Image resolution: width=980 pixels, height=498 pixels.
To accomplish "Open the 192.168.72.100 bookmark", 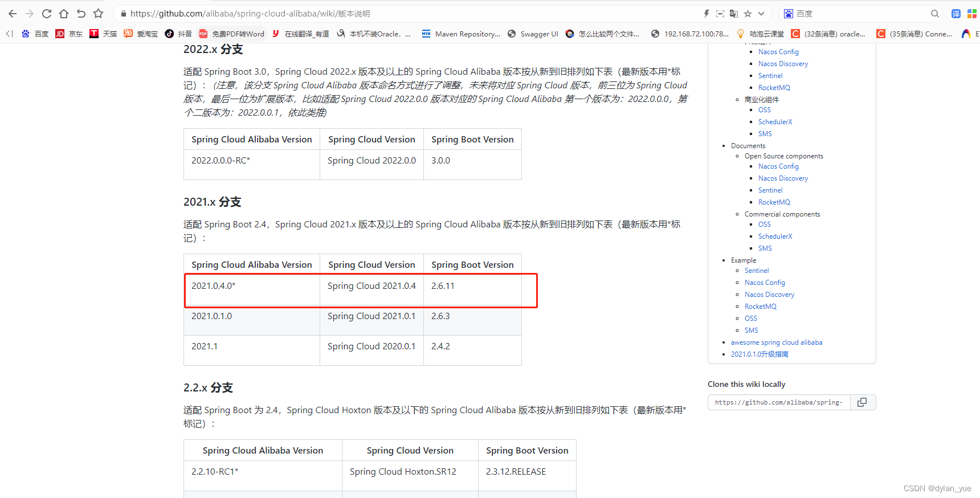I will pos(689,34).
